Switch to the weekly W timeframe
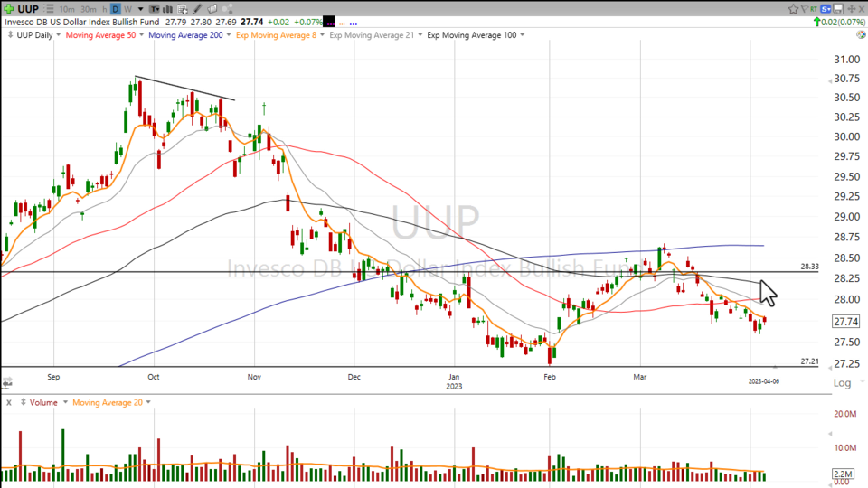 coord(127,9)
